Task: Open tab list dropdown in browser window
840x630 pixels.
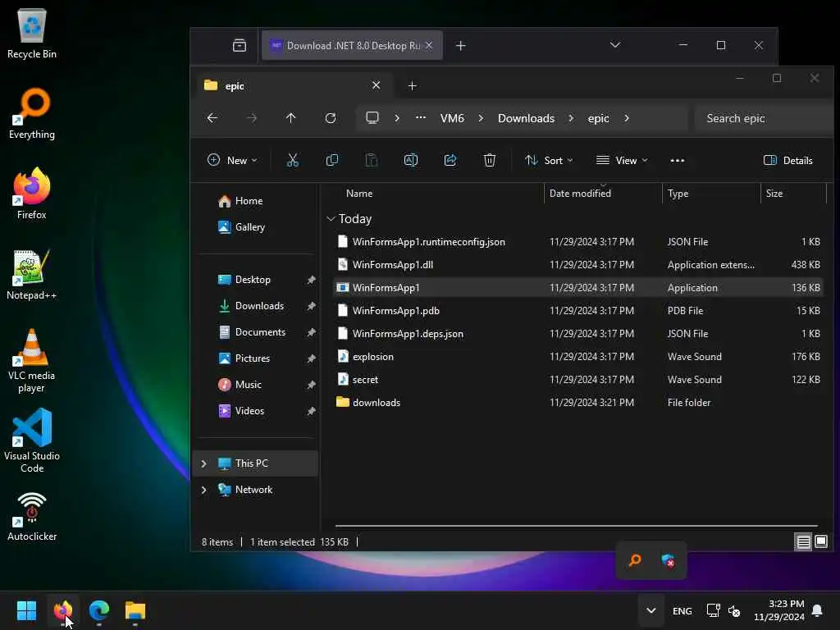Action: (615, 45)
